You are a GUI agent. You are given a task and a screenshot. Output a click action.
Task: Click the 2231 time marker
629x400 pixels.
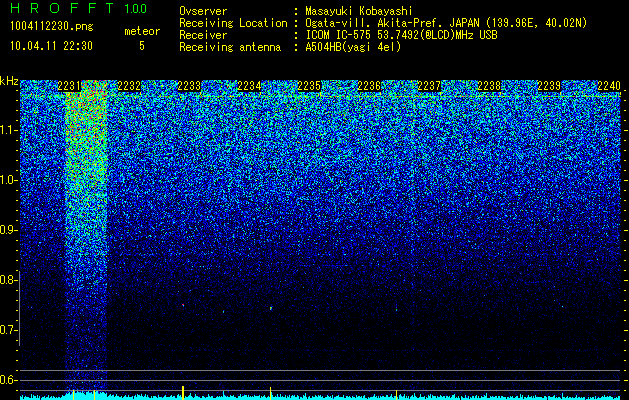click(69, 86)
